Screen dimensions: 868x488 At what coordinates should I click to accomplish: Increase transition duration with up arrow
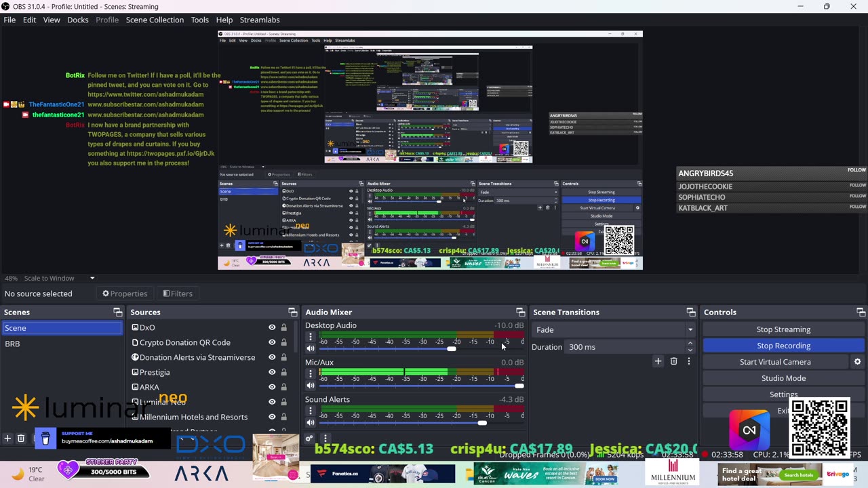click(690, 344)
